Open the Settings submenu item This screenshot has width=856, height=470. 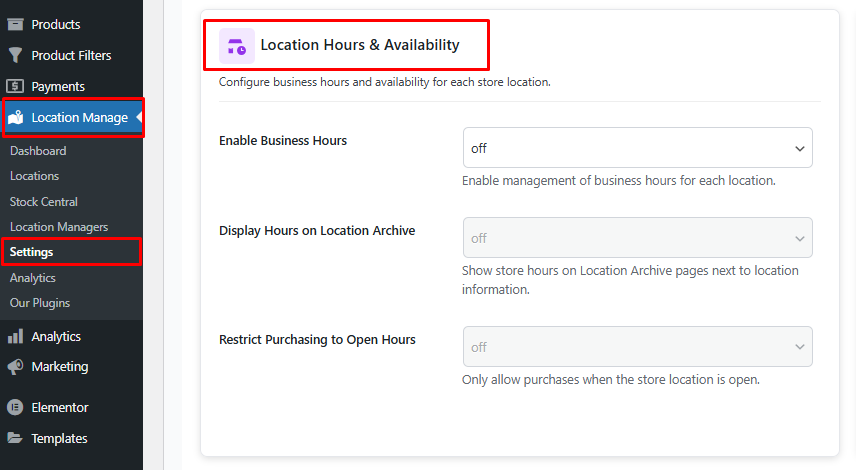pos(32,252)
